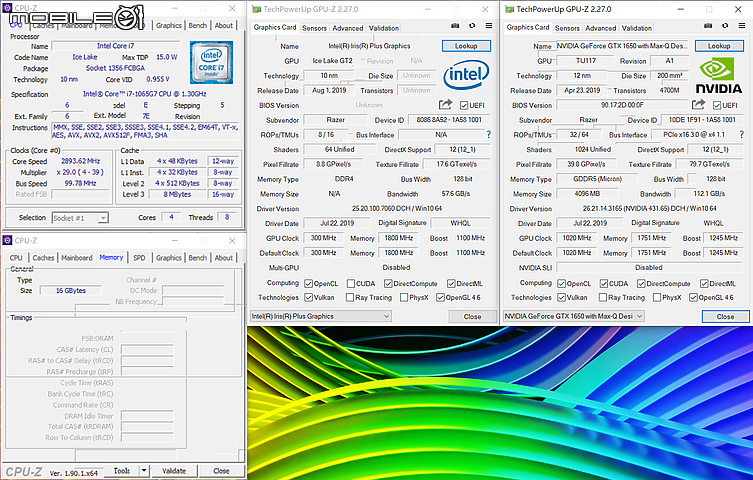Image resolution: width=753 pixels, height=480 pixels.
Task: Switch to Validation tab in NVIDIA GPU-Z
Action: pos(637,28)
